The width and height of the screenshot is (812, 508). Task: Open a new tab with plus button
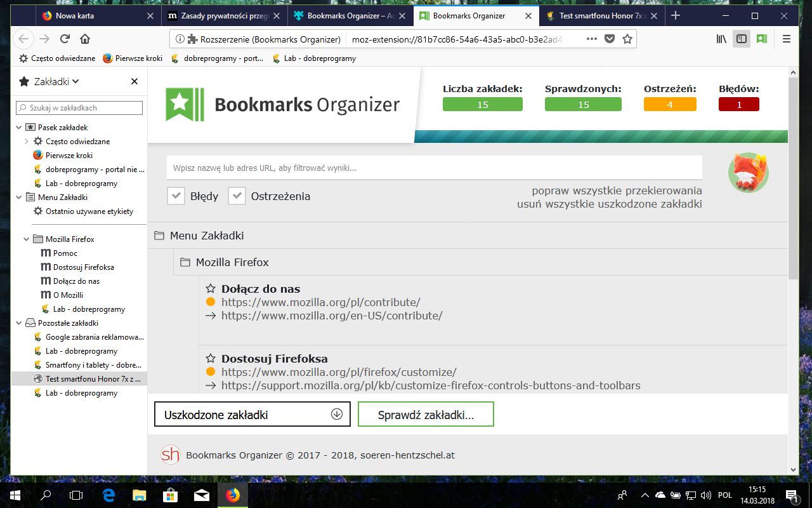tap(676, 15)
